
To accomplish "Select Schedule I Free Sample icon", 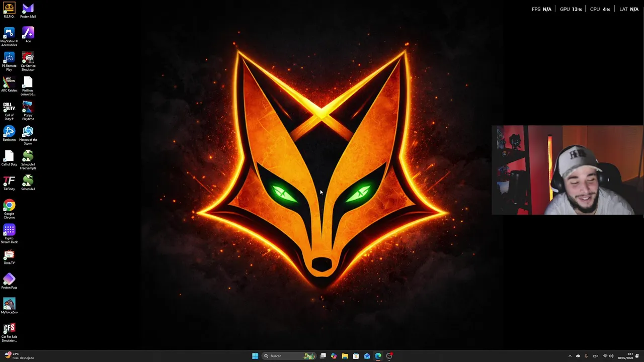I will coord(28,160).
